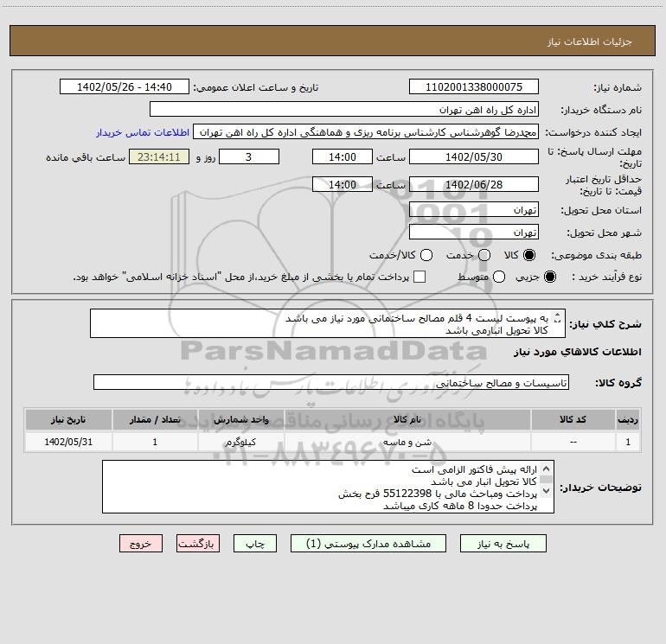Click the response deadline time 14:00 field
The image size is (666, 644).
[343, 156]
